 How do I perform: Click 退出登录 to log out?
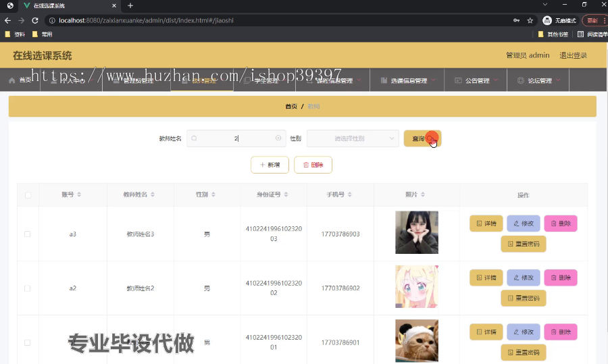(x=573, y=55)
